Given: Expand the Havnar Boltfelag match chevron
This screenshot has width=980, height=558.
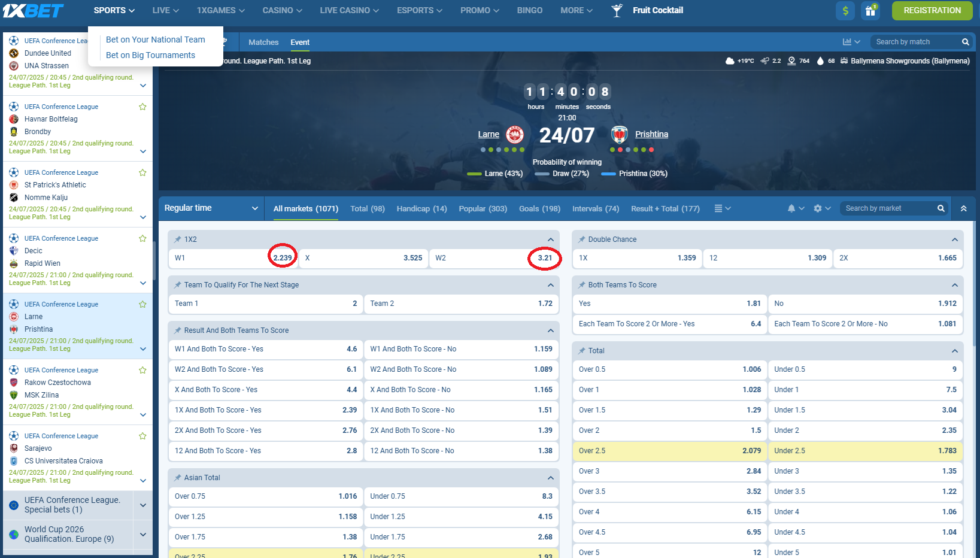Looking at the screenshot, I should pyautogui.click(x=143, y=151).
